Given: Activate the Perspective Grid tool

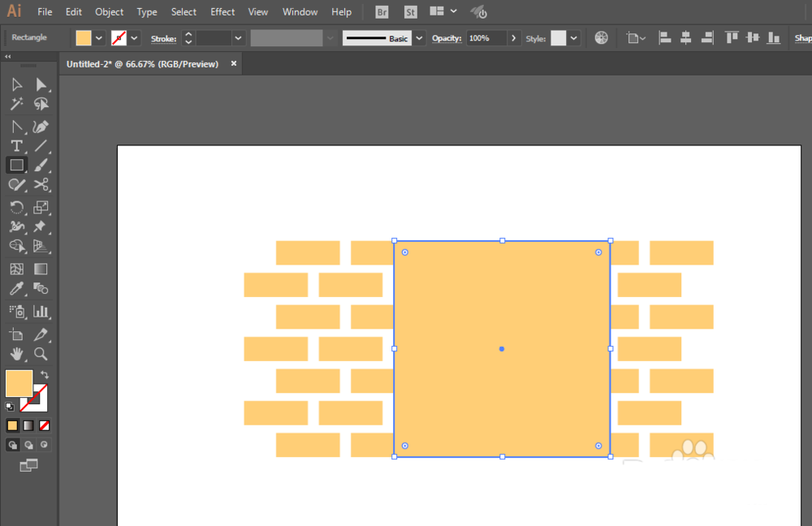Looking at the screenshot, I should (41, 246).
